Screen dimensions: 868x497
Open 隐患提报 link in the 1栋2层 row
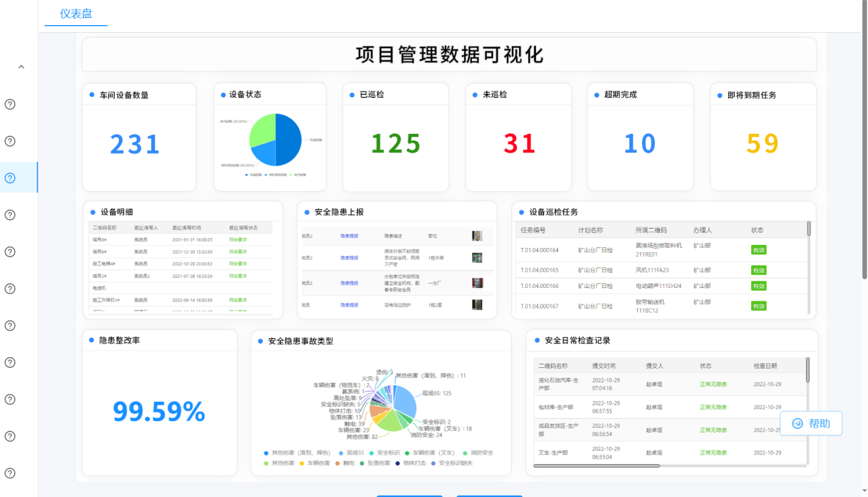coord(349,305)
